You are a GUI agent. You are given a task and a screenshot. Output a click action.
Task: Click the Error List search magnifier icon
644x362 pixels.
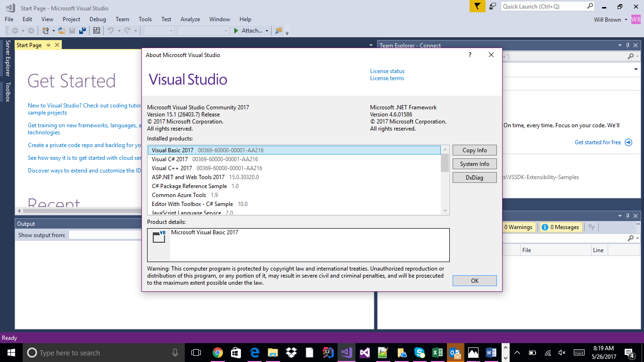click(631, 239)
